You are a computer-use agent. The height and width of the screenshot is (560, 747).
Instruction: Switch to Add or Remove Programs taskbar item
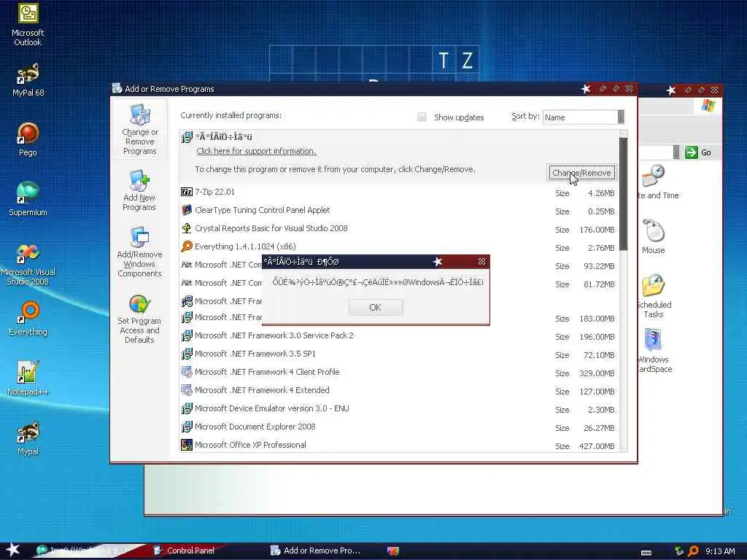(315, 551)
